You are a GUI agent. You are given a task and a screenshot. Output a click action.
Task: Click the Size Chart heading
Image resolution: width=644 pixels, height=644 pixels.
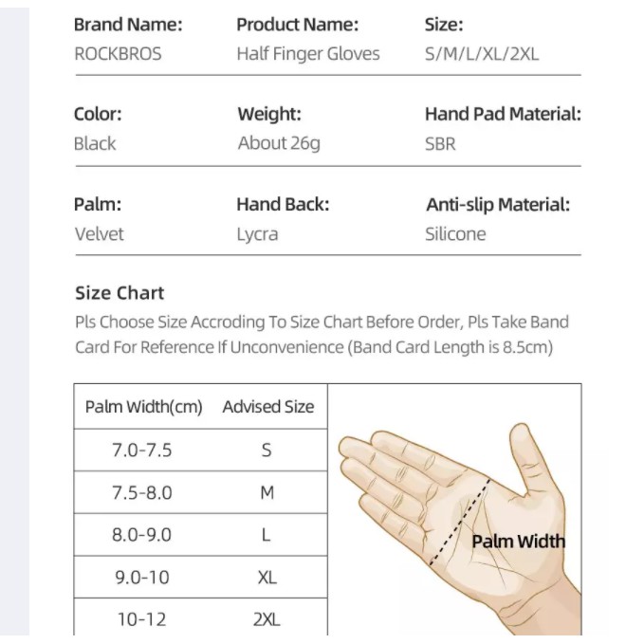[120, 293]
